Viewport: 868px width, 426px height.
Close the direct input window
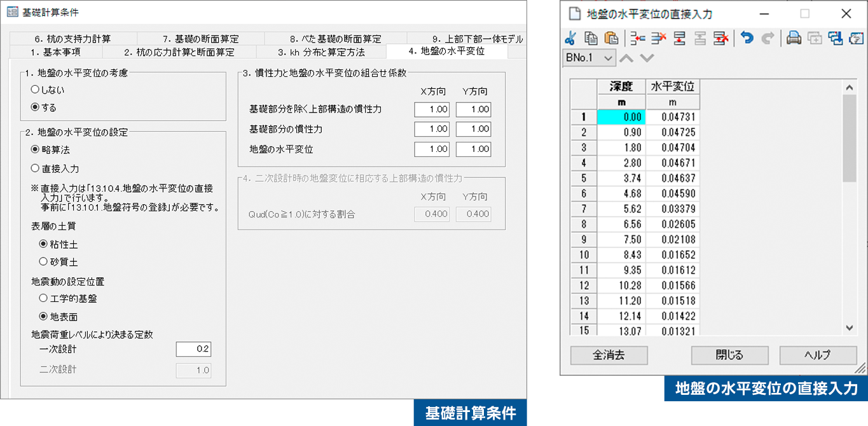click(846, 13)
